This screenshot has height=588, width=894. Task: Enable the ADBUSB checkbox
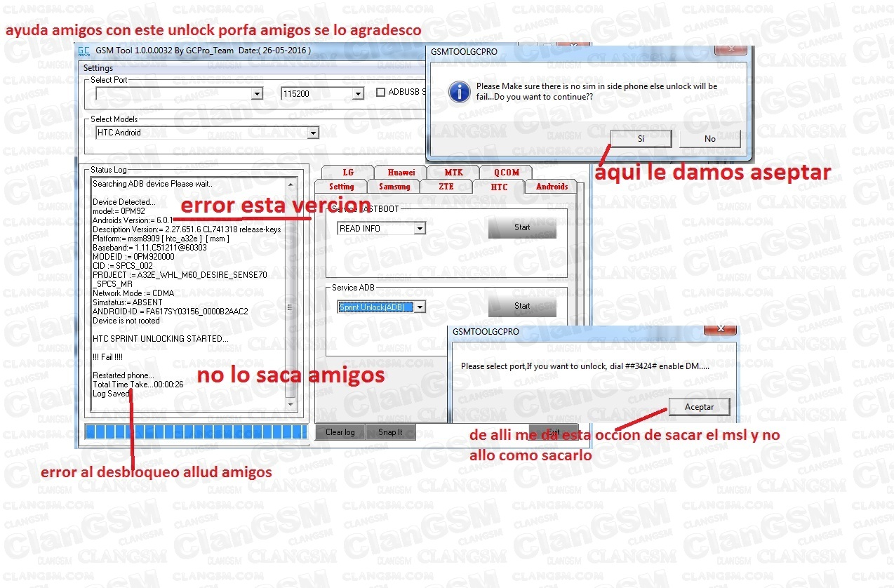point(381,92)
